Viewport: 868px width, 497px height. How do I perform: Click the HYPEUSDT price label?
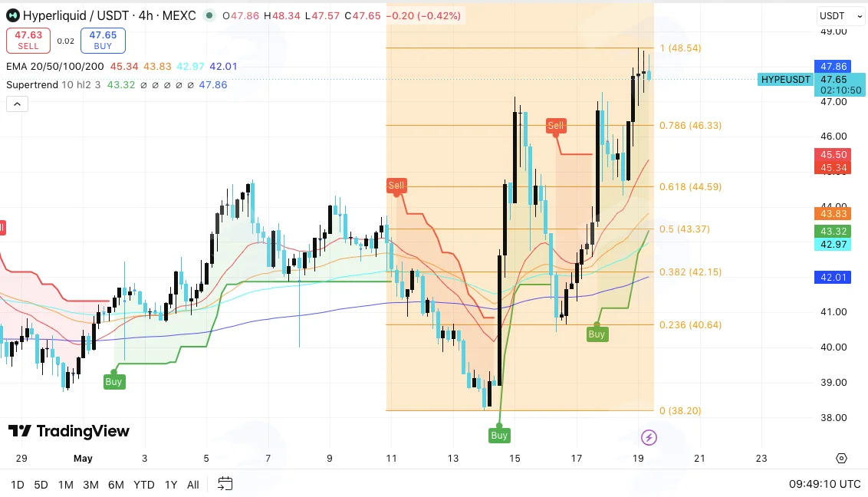click(x=785, y=80)
